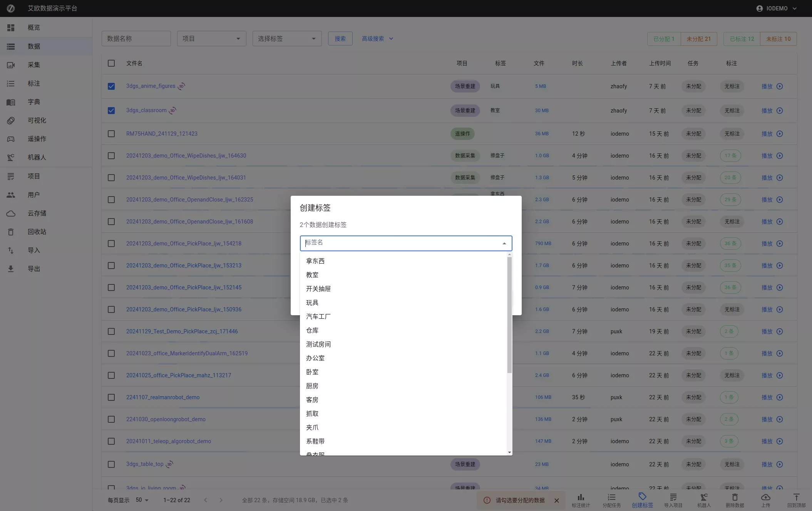
Task: Open the 20241203_demo_Office_WipeDishes_ljw_164630 file link
Action: point(186,156)
